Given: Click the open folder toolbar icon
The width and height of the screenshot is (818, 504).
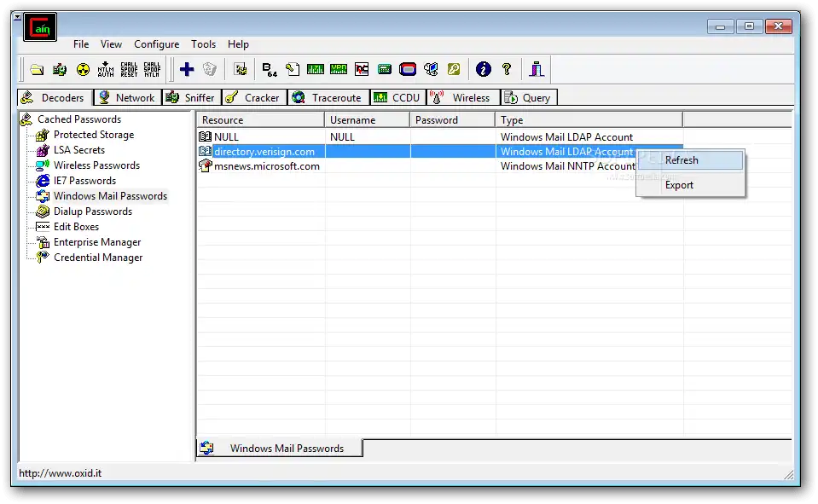Looking at the screenshot, I should coord(37,69).
